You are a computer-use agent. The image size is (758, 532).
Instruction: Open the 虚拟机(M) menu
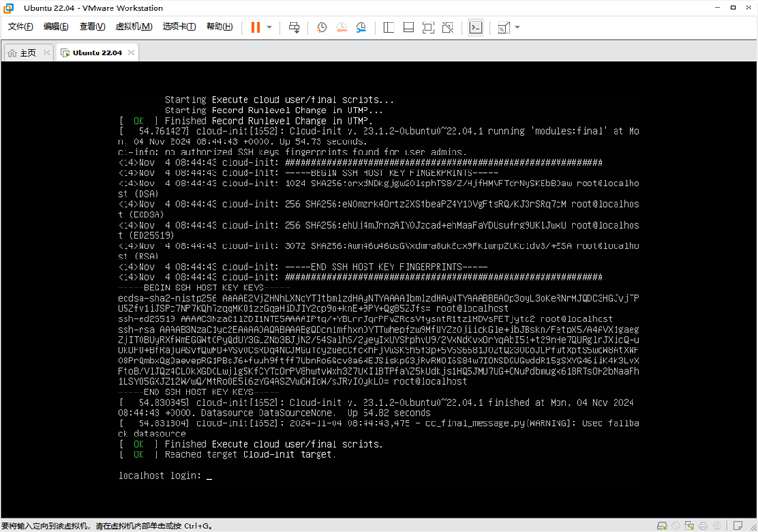pos(133,26)
